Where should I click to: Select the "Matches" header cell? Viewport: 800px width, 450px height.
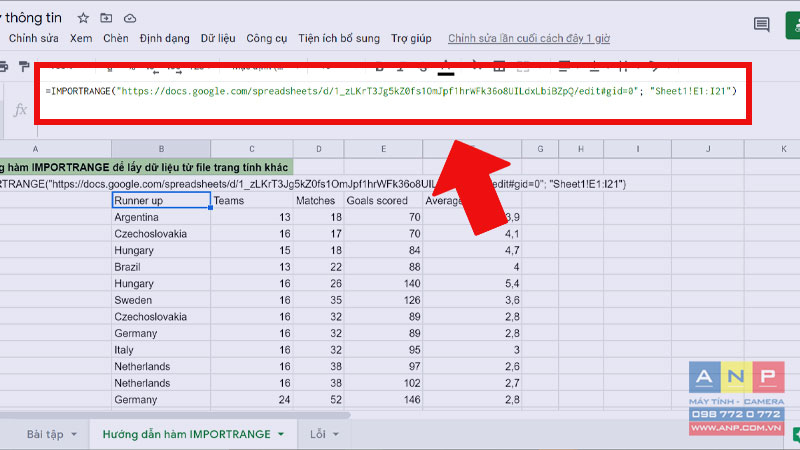pos(318,201)
